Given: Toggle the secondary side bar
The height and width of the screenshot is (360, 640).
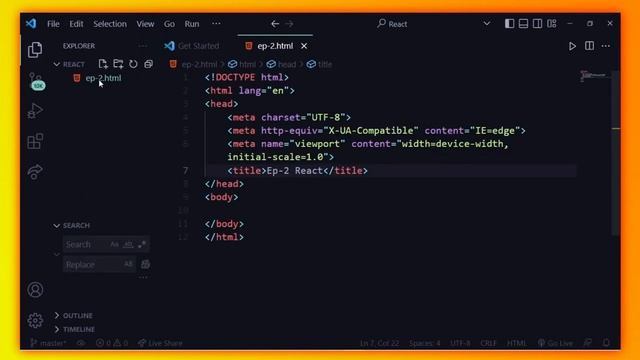Looking at the screenshot, I should [538, 23].
